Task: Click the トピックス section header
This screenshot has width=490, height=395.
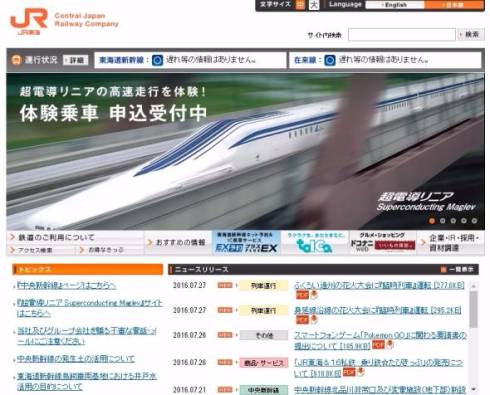Action: (88, 269)
